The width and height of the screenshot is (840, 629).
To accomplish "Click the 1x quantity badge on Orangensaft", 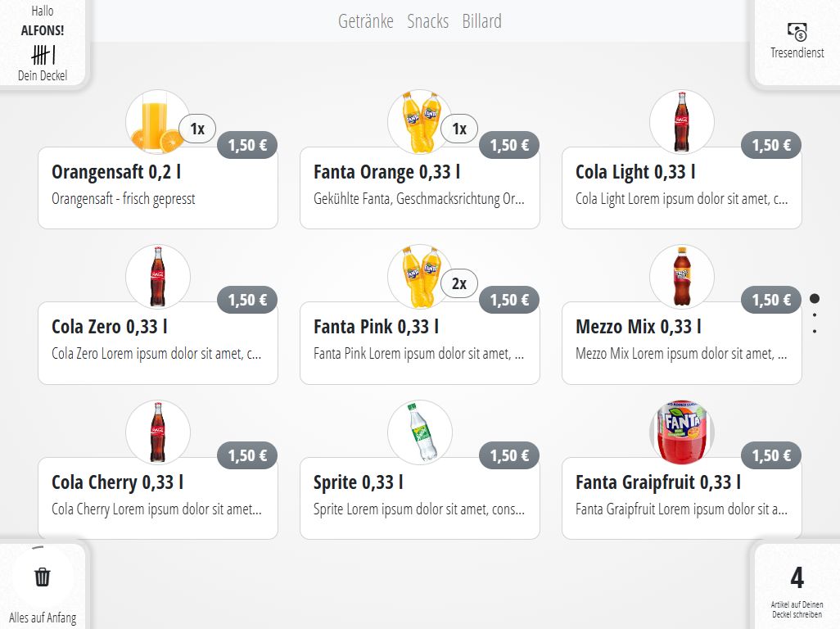I will tap(197, 129).
